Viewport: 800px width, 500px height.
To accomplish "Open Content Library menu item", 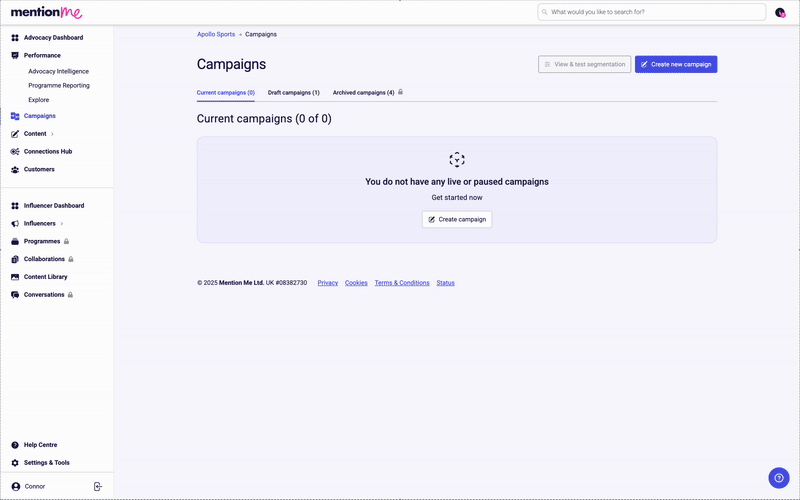I will pos(45,277).
